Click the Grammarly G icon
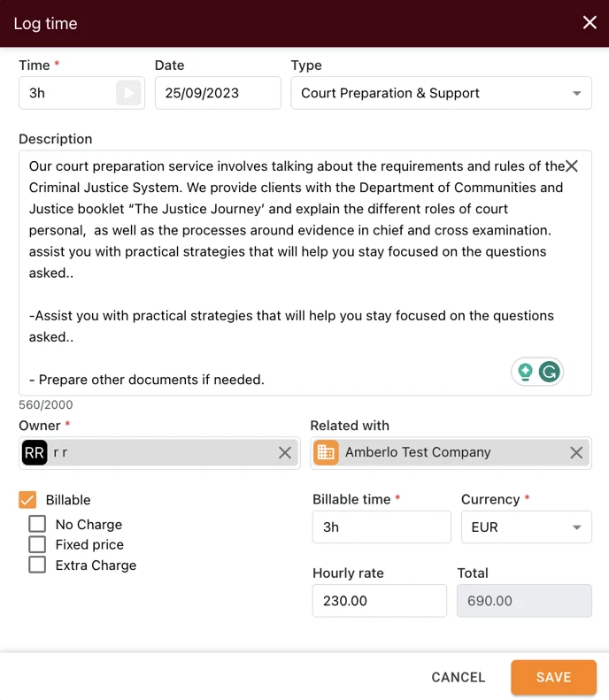The width and height of the screenshot is (609, 700). pos(549,372)
